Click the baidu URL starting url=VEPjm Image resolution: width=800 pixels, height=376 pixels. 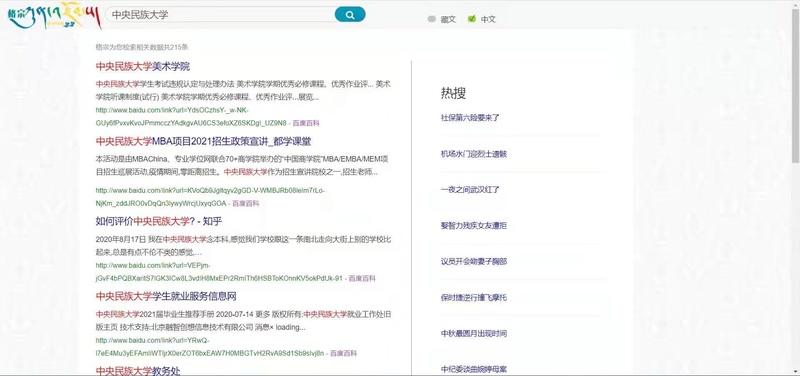pos(219,272)
